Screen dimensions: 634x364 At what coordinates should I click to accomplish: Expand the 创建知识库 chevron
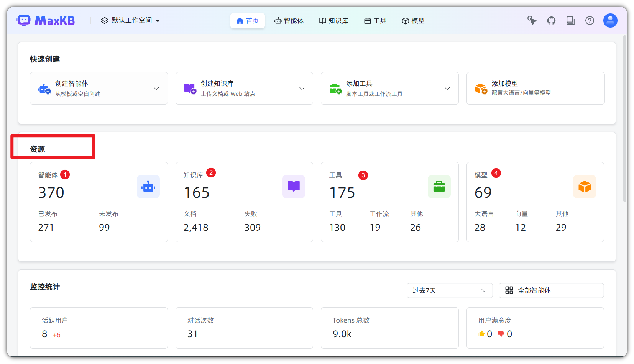click(302, 89)
